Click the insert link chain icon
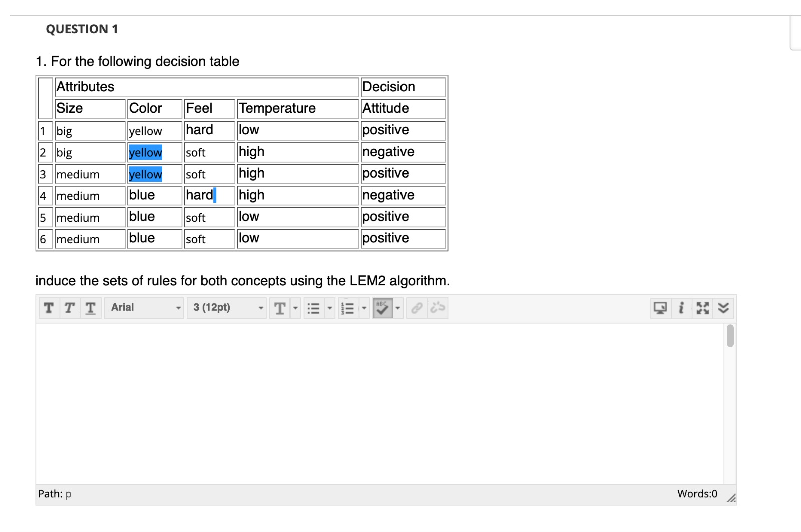Image resolution: width=801 pixels, height=532 pixels. pos(417,308)
